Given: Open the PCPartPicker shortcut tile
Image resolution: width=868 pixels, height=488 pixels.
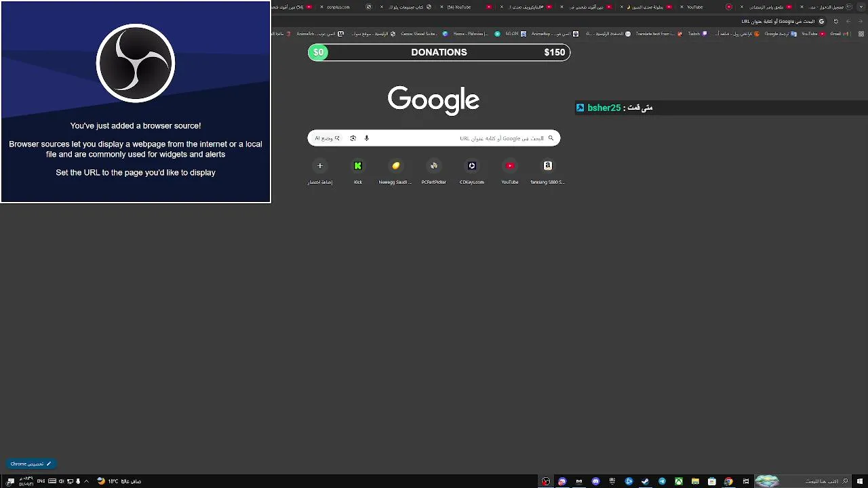Looking at the screenshot, I should 434,171.
